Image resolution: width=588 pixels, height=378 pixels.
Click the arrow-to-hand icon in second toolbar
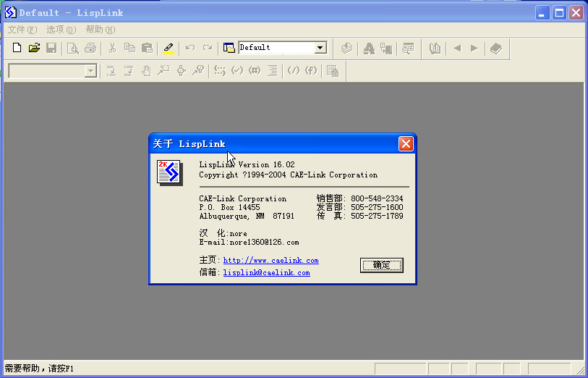[163, 70]
